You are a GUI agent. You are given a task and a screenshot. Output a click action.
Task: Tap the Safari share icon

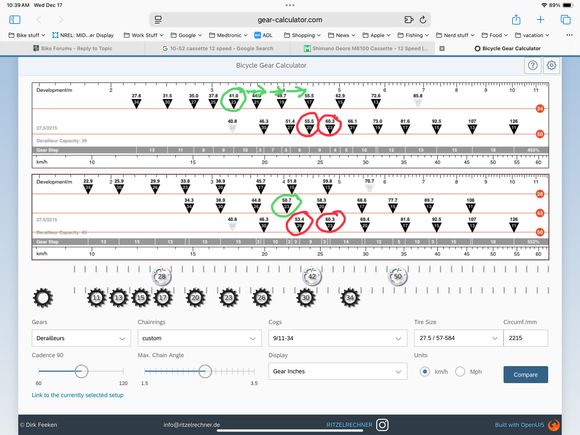(x=516, y=20)
